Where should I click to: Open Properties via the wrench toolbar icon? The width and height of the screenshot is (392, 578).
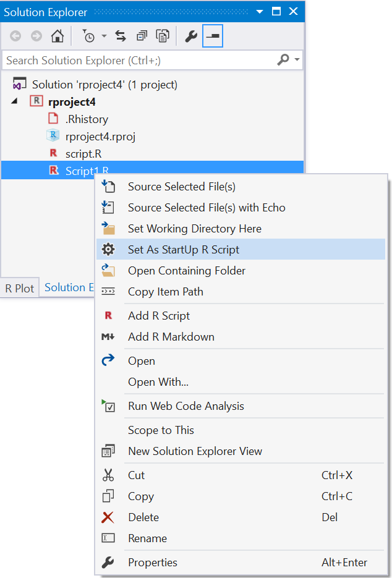[x=191, y=36]
